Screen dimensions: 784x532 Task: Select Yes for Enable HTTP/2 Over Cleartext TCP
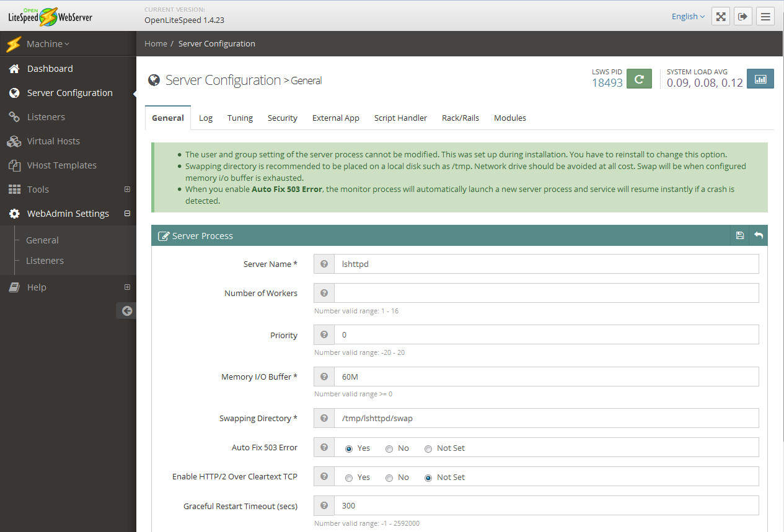[x=349, y=477]
